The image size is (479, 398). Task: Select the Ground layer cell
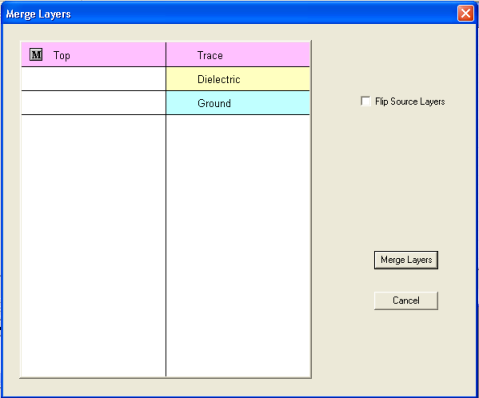(238, 103)
